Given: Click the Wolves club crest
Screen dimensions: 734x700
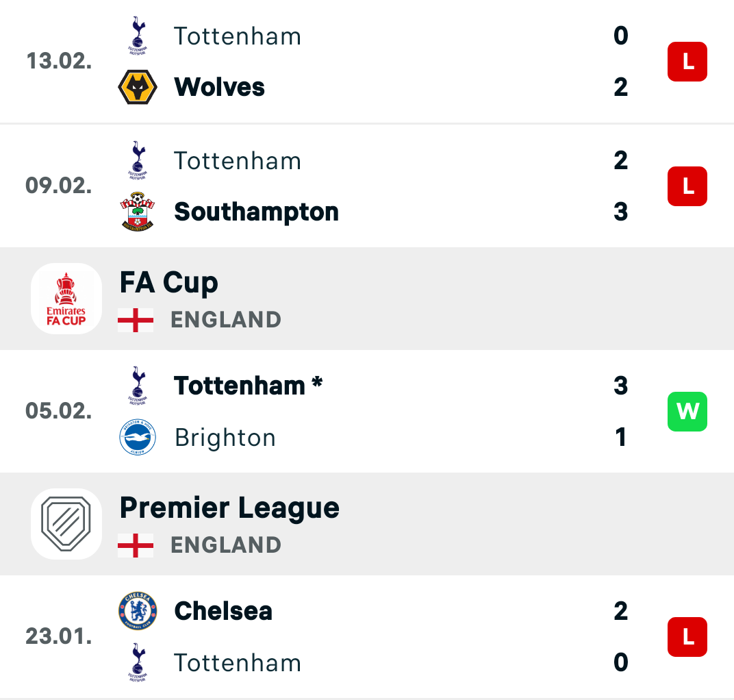Looking at the screenshot, I should click(138, 87).
